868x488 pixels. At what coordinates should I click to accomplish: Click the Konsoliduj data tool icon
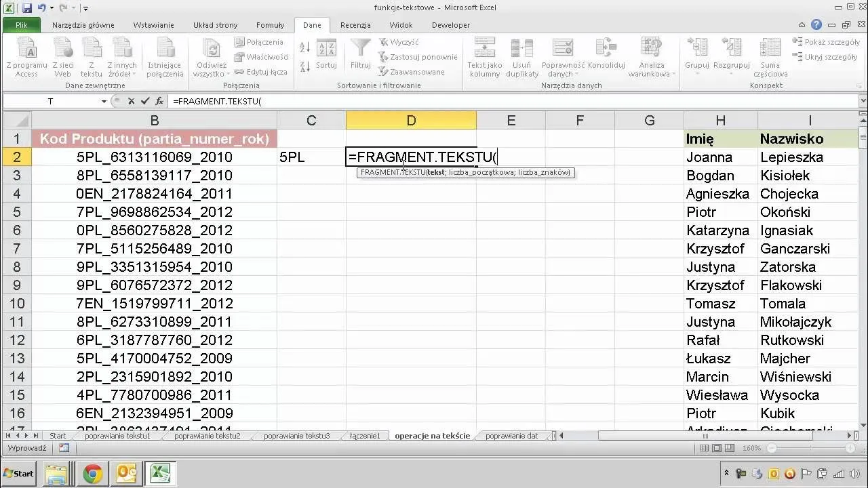(x=606, y=56)
